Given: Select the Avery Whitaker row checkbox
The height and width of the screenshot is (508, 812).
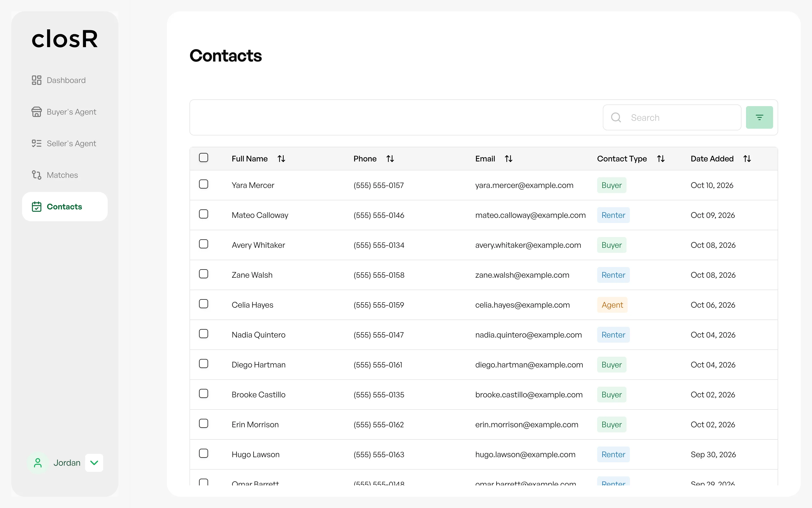Looking at the screenshot, I should pyautogui.click(x=204, y=244).
